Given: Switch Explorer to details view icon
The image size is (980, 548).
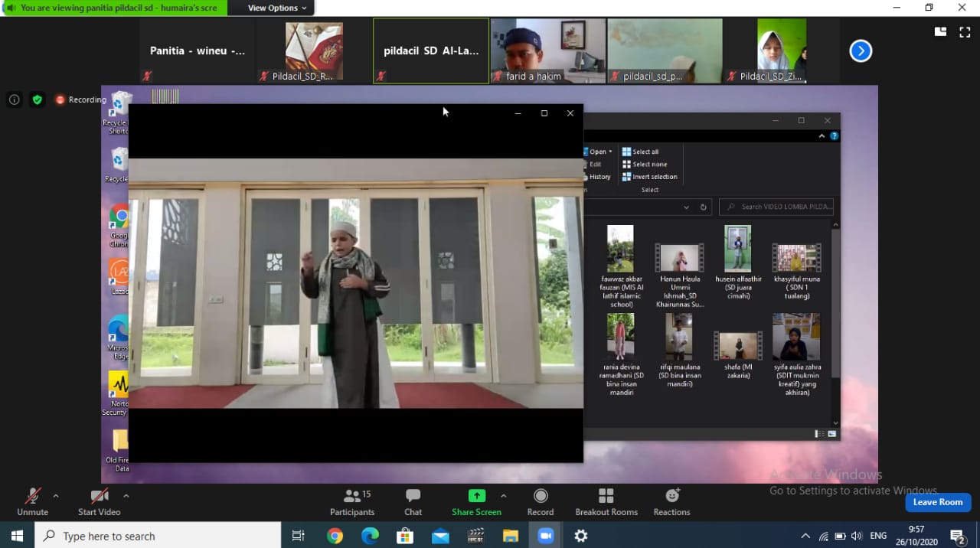Looking at the screenshot, I should (820, 434).
